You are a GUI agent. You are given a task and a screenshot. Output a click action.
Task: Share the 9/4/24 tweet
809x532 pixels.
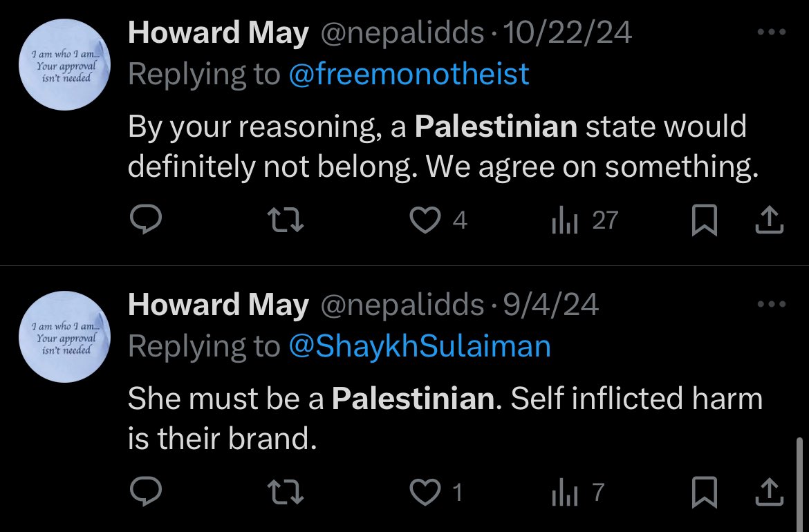(770, 493)
